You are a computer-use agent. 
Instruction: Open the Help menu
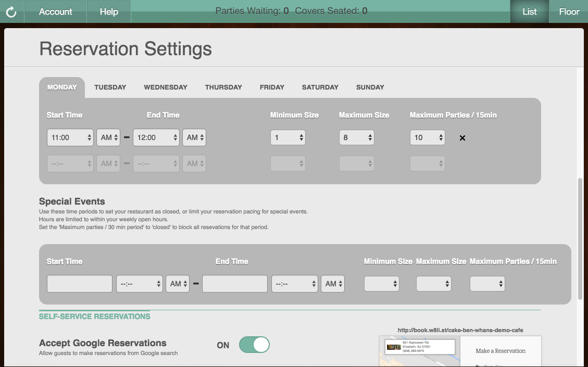(109, 11)
